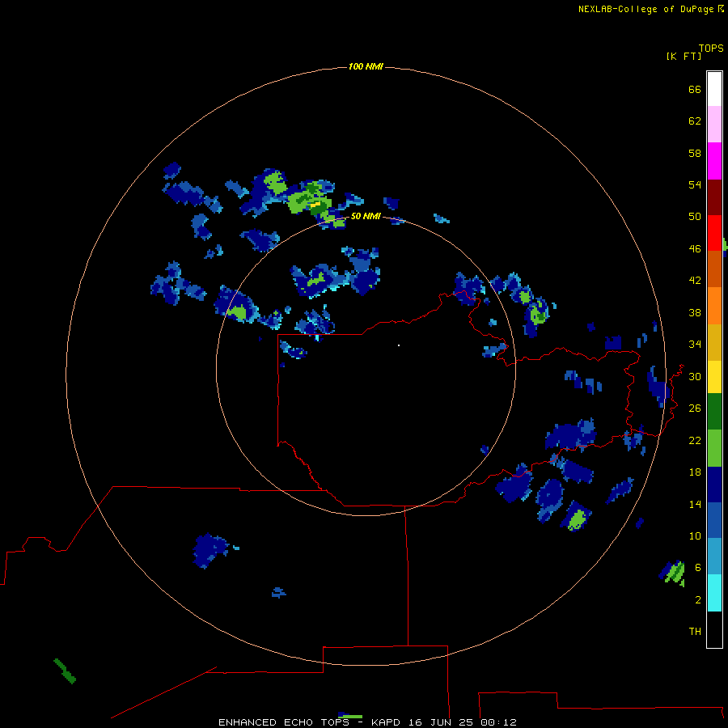Select the bright red legend swatch
Viewport: 728px width, 728px height.
coord(714,233)
